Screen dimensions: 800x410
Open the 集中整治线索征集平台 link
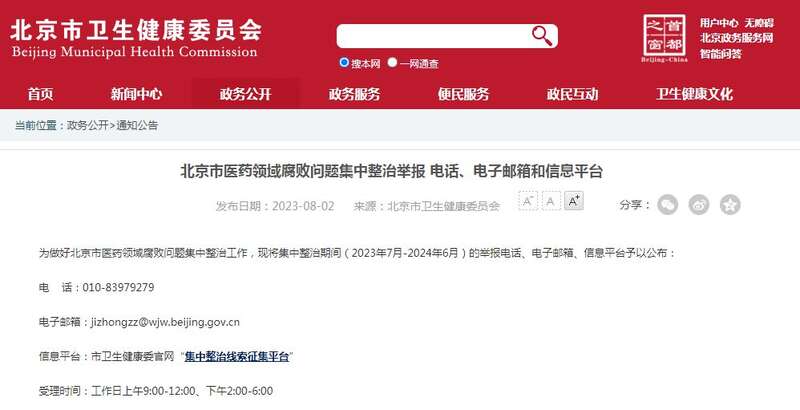point(237,356)
